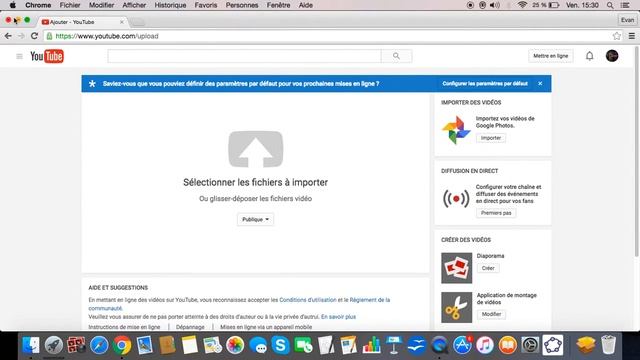The width and height of the screenshot is (640, 360).
Task: Open the account avatar menu
Action: point(612,56)
